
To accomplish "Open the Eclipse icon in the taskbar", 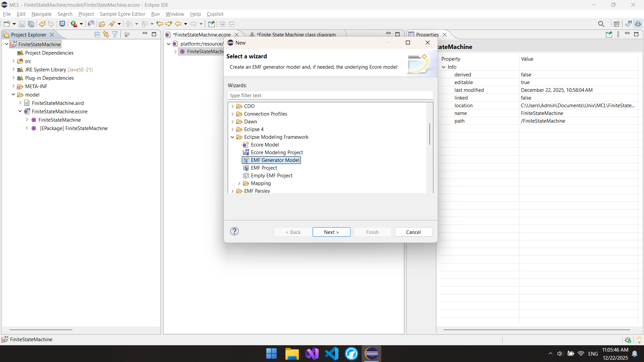I will (372, 354).
